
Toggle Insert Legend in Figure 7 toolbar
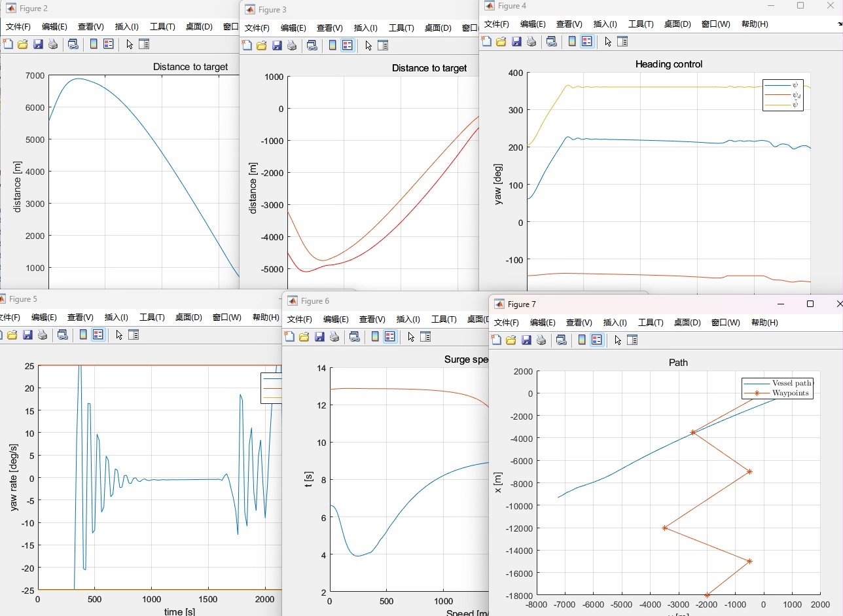pyautogui.click(x=597, y=340)
